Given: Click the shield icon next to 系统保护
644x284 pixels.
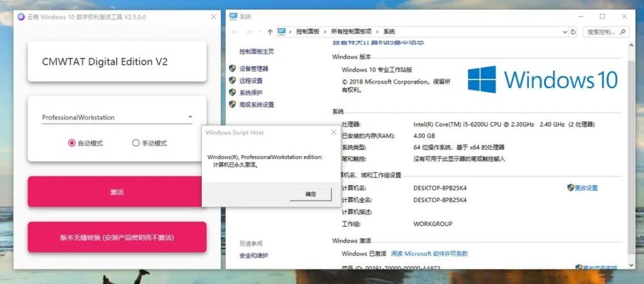Looking at the screenshot, I should coord(233,92).
